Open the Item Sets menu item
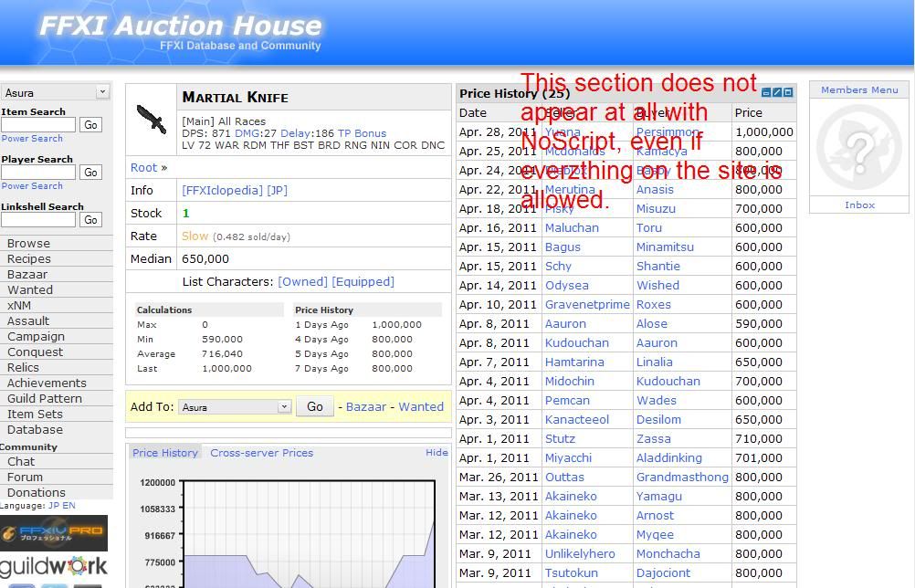 point(35,415)
